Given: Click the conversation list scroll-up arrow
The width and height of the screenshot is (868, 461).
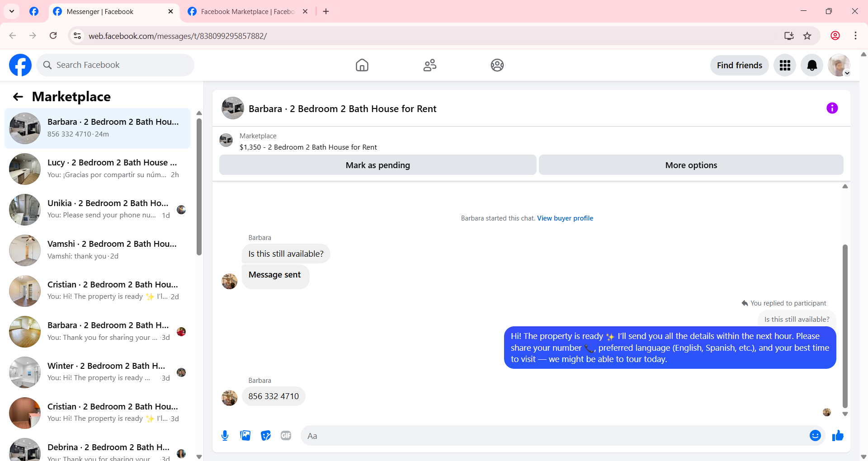Looking at the screenshot, I should pos(199,113).
